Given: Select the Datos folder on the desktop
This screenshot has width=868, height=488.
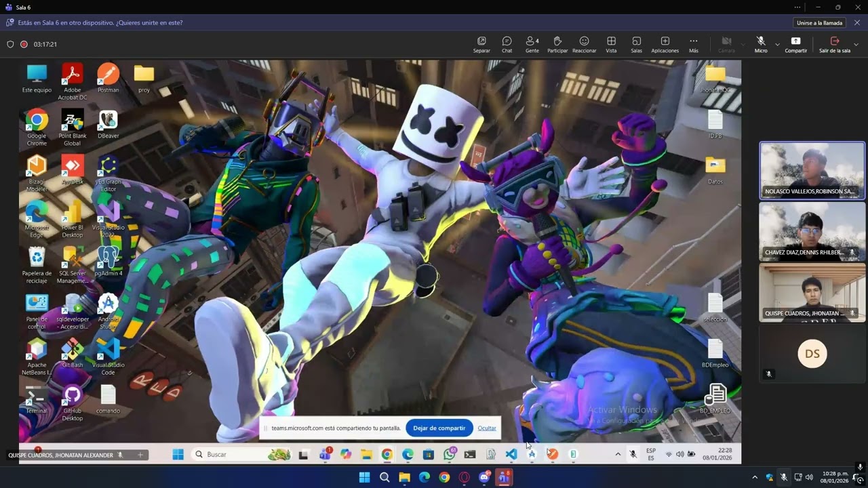Looking at the screenshot, I should click(x=715, y=169).
